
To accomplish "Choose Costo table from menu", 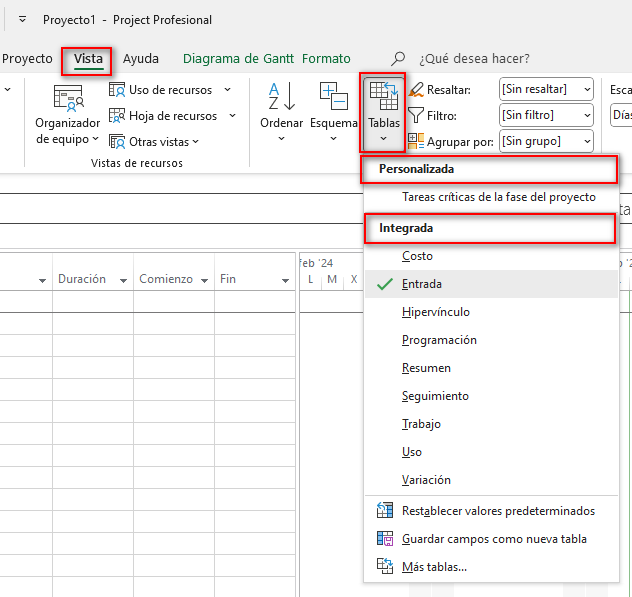I will [x=417, y=256].
